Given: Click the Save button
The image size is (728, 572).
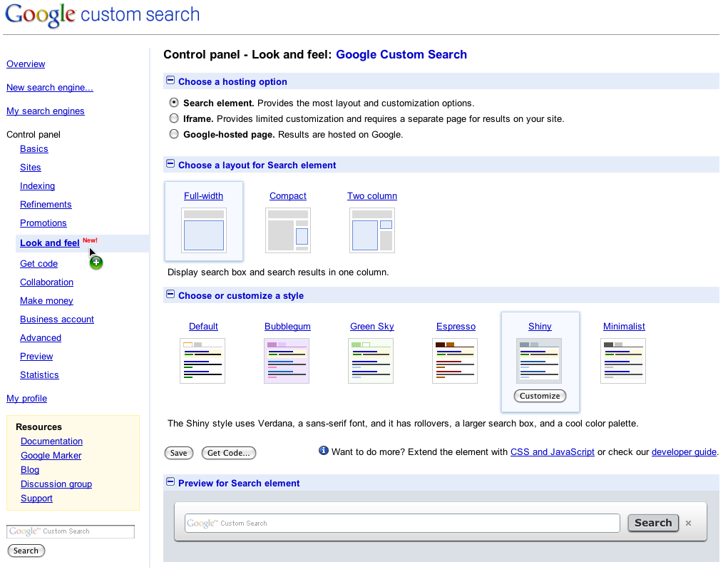Looking at the screenshot, I should [179, 453].
